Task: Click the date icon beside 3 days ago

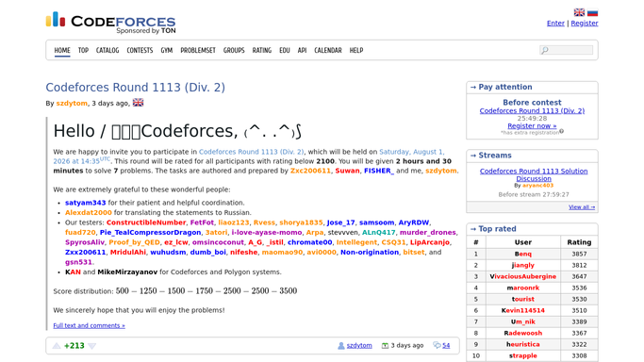Action: click(385, 346)
